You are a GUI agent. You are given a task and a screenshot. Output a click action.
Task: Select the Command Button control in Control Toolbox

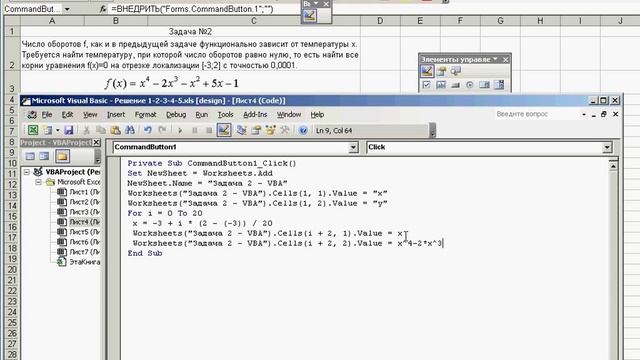[456, 85]
